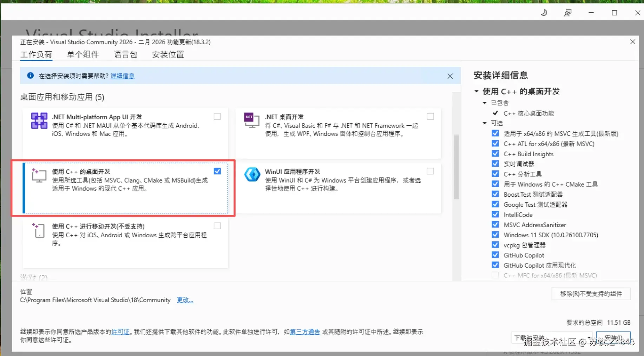Collapse the 使用 C++ 的桌面开发 details arrow
Viewport: 644px width, 356px height.
pos(476,91)
